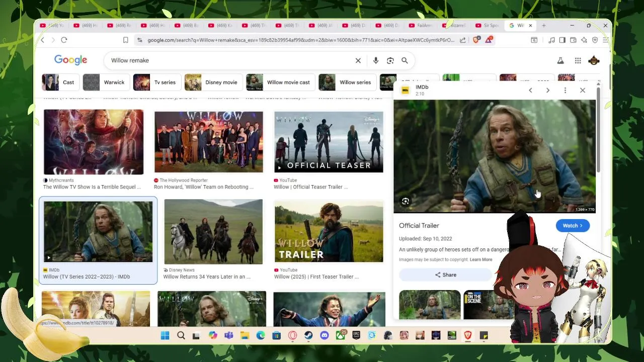This screenshot has height=362, width=644.
Task: Open Steam from the taskbar
Action: [x=308, y=335]
